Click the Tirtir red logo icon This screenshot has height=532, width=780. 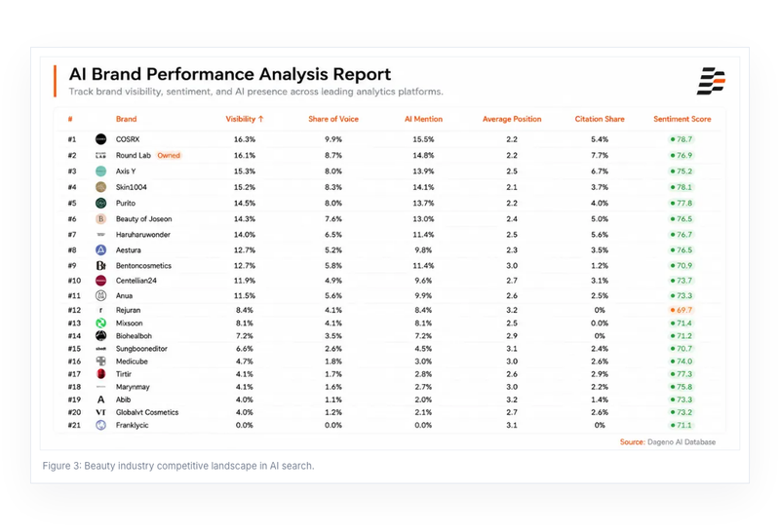point(100,374)
